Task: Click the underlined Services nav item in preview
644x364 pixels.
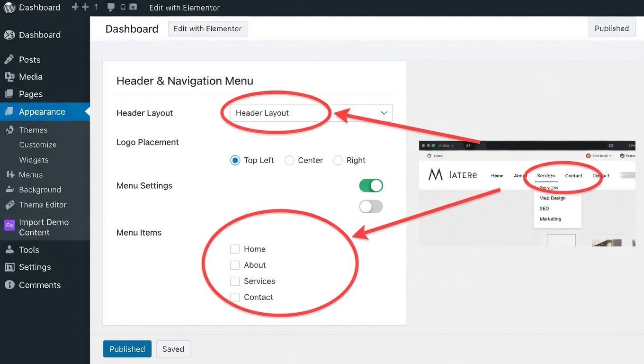Action: click(546, 176)
